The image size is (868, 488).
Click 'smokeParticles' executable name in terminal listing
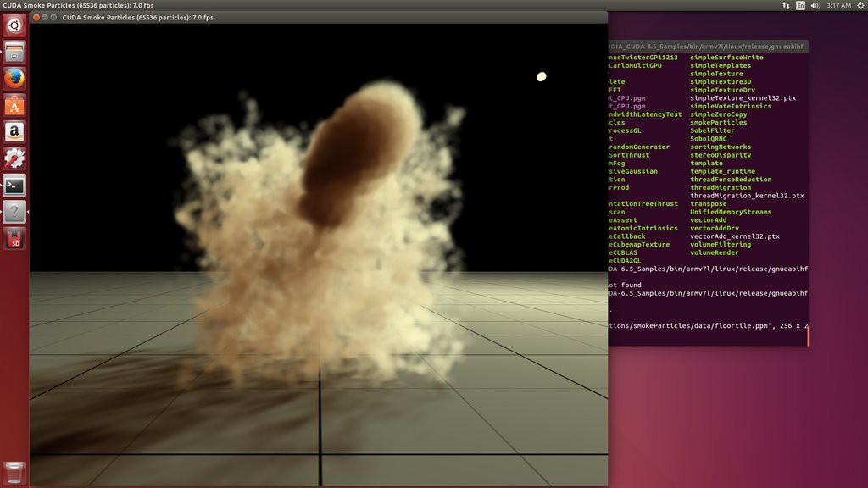point(719,123)
